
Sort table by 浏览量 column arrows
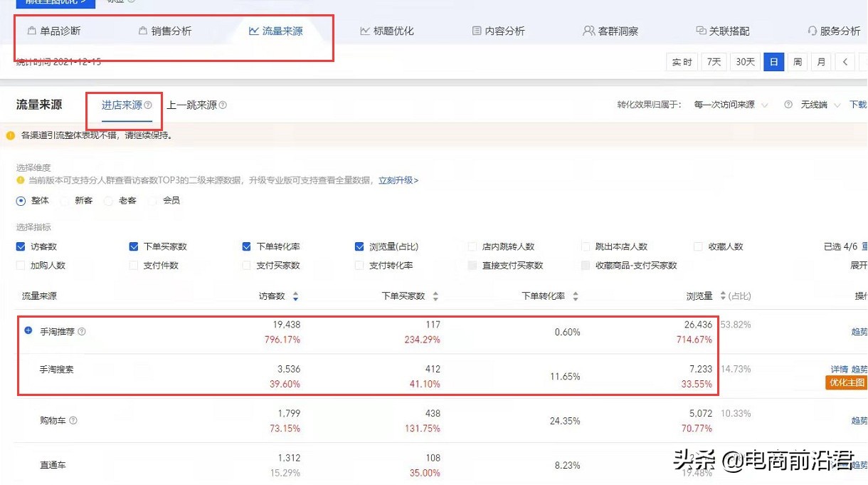[x=723, y=296]
